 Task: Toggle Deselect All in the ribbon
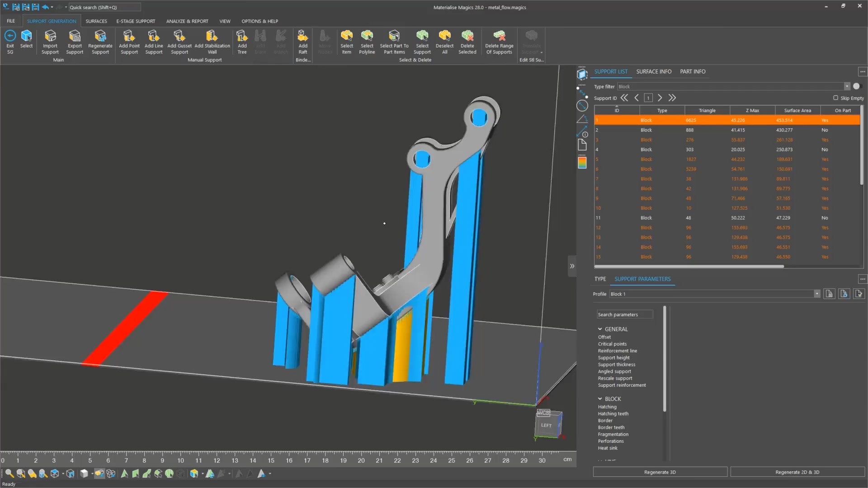tap(444, 41)
